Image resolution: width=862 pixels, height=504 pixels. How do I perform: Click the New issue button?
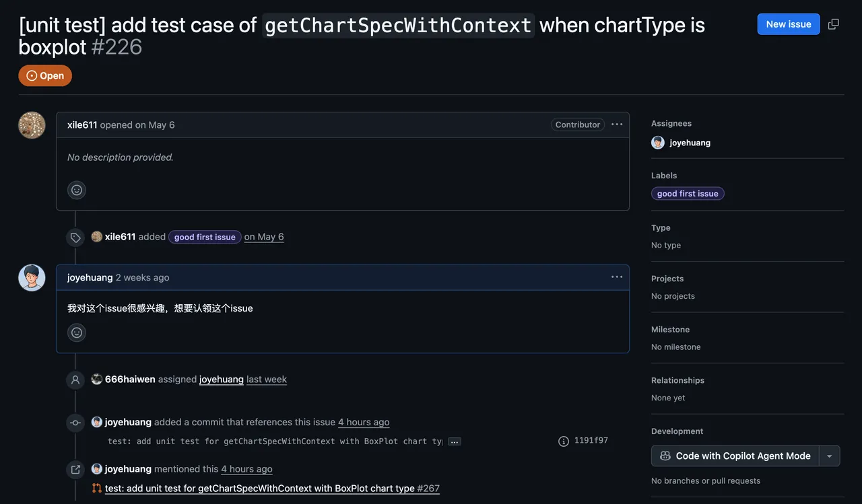788,24
